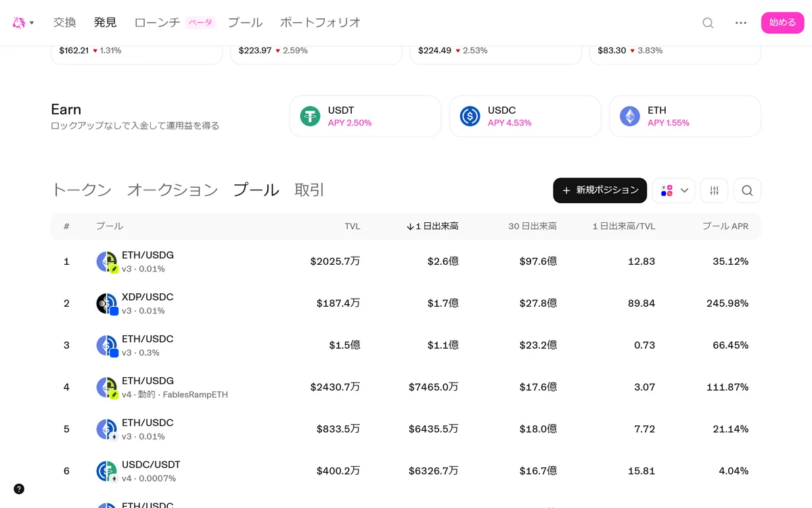The height and width of the screenshot is (508, 812).
Task: Click the 89.84 volume/TVL value
Action: point(641,303)
